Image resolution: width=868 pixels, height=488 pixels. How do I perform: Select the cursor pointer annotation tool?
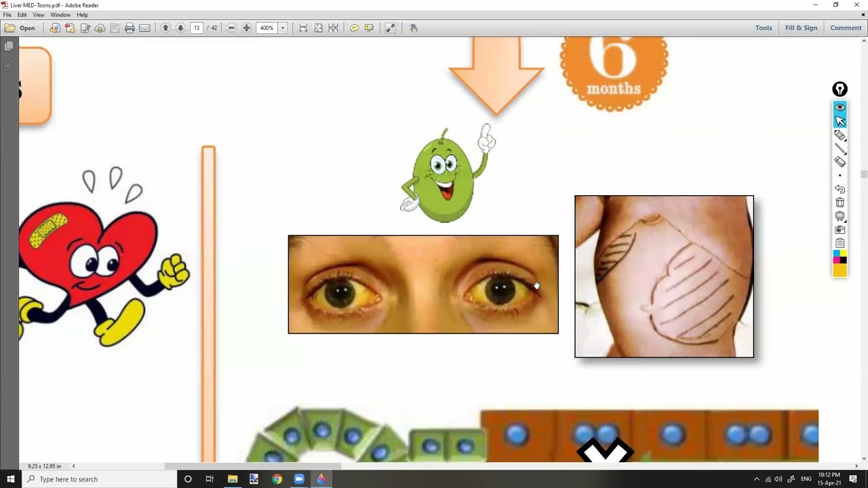coord(840,121)
